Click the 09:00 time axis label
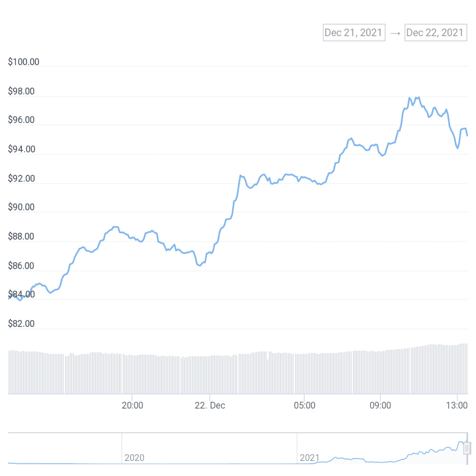Viewport: 476px width, 476px height. coord(380,405)
